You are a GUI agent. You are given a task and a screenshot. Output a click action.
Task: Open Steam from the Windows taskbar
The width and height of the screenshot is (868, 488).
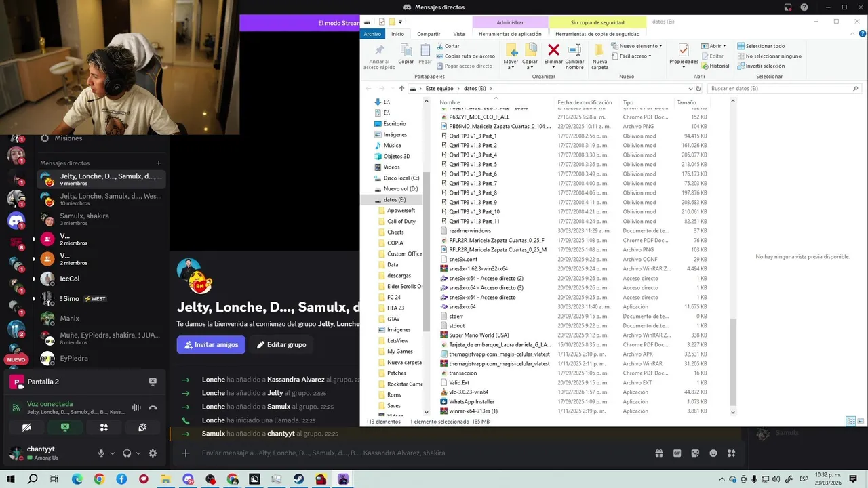[298, 479]
